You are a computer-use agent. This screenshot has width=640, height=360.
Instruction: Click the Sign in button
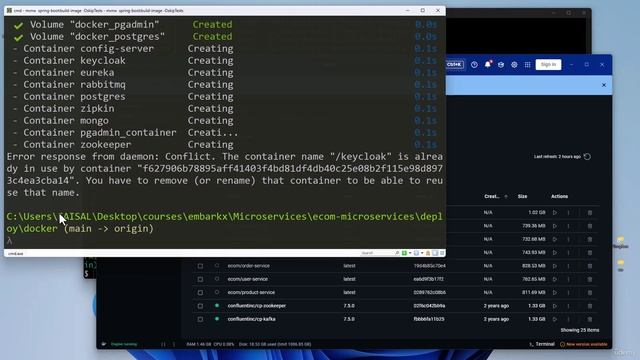coord(548,64)
